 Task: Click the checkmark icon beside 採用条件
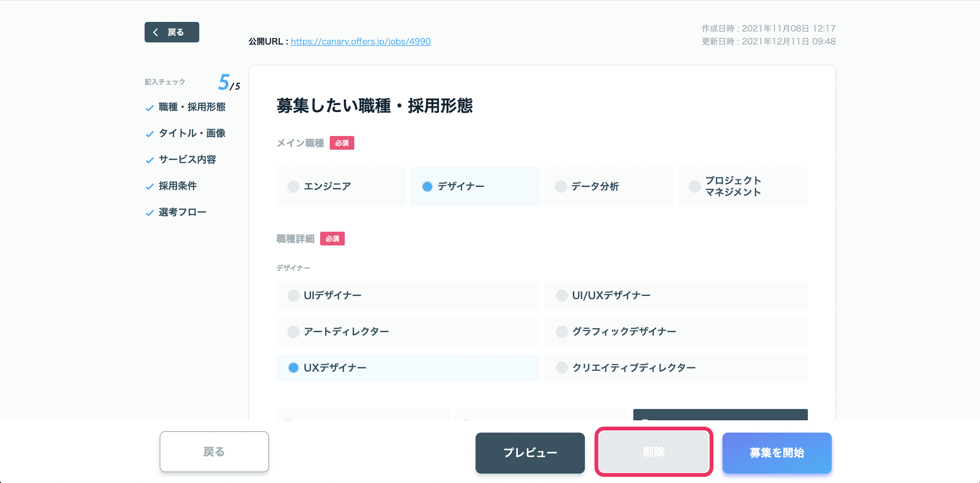[150, 187]
